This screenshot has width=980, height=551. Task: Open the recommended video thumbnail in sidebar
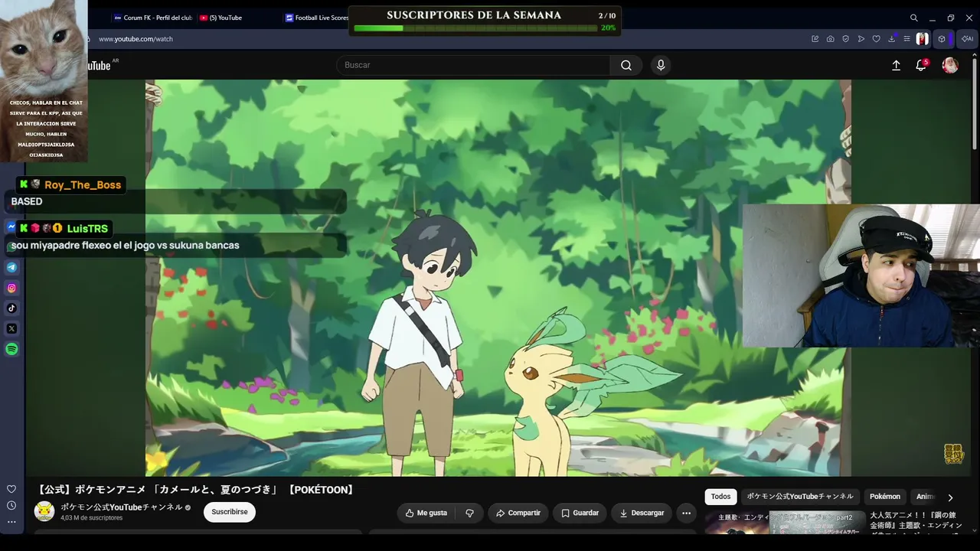click(786, 523)
